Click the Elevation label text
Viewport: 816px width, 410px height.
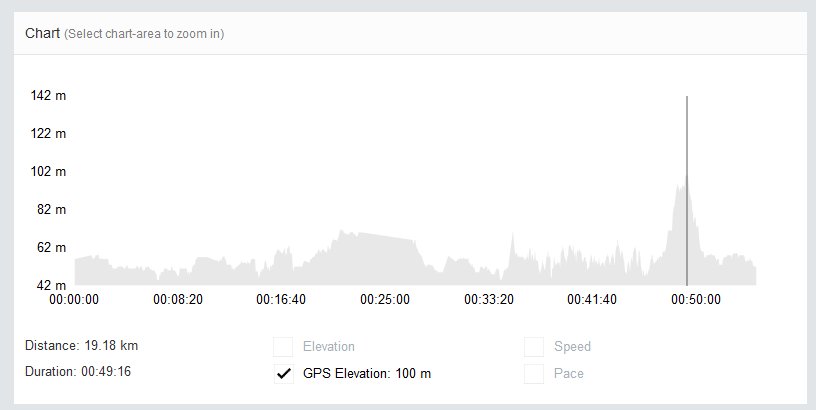tap(329, 347)
